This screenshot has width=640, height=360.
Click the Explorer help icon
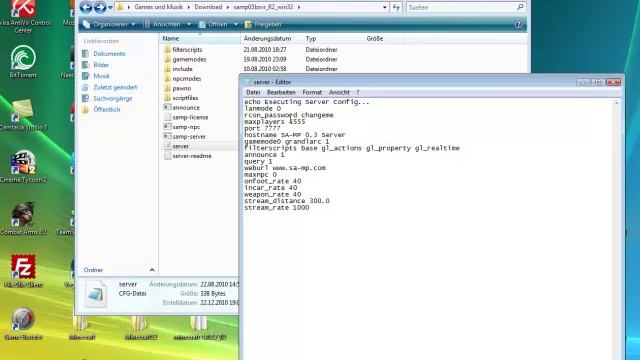click(518, 24)
